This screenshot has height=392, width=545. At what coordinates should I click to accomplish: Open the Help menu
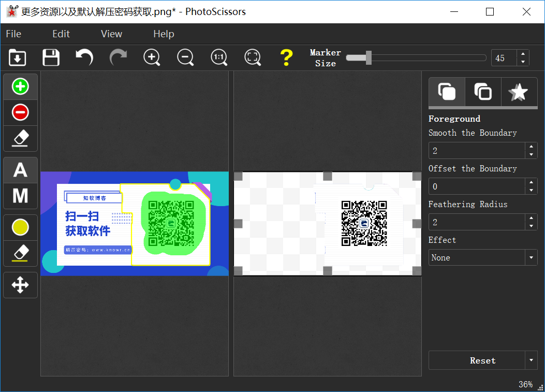(164, 34)
